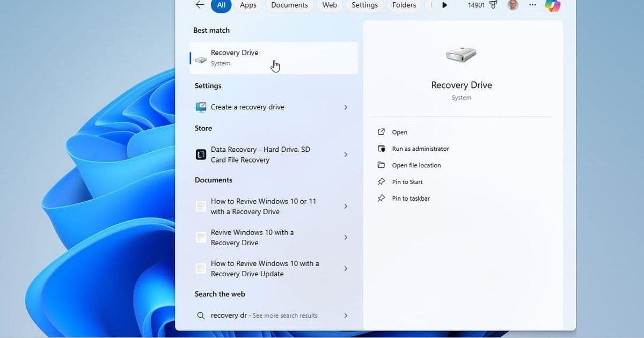Image resolution: width=644 pixels, height=338 pixels.
Task: Click the Create a recovery drive settings icon
Action: 200,107
